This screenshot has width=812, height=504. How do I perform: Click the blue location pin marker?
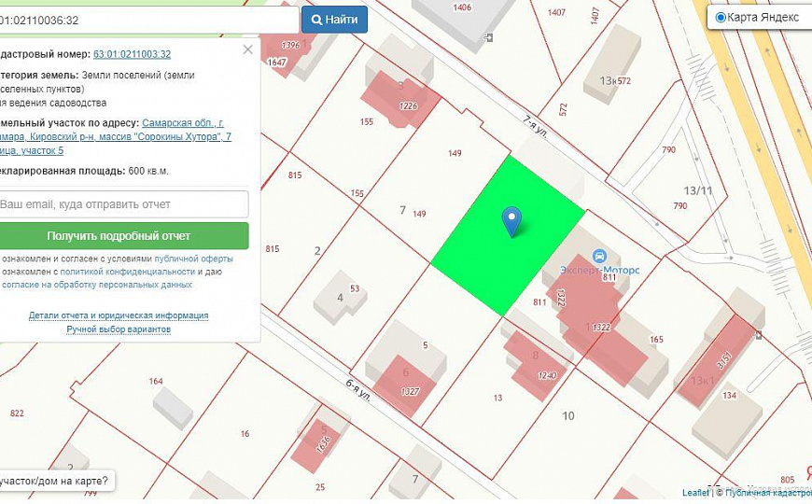[511, 220]
